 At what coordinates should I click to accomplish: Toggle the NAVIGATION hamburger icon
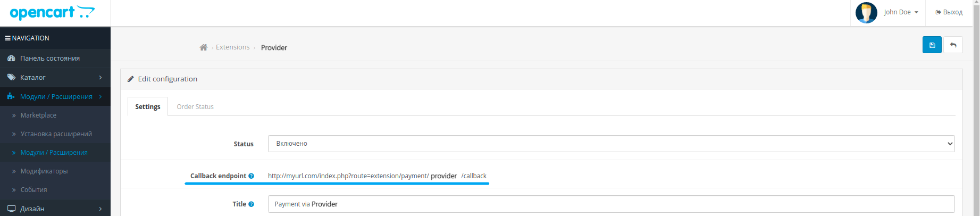click(7, 38)
